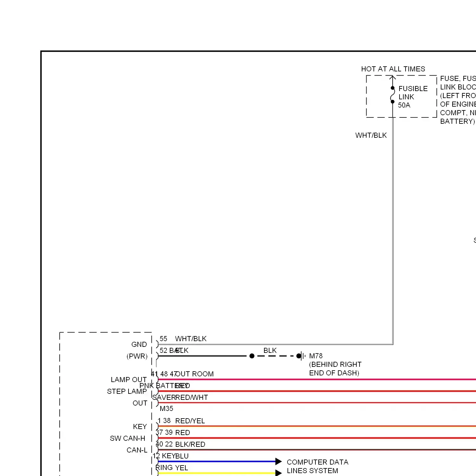Click the blue wire line
The width and height of the screenshot is (476, 476).
click(217, 461)
